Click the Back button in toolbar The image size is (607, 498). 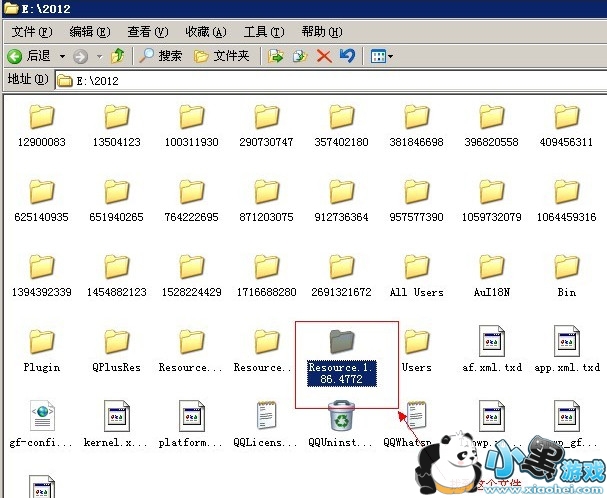[29, 56]
